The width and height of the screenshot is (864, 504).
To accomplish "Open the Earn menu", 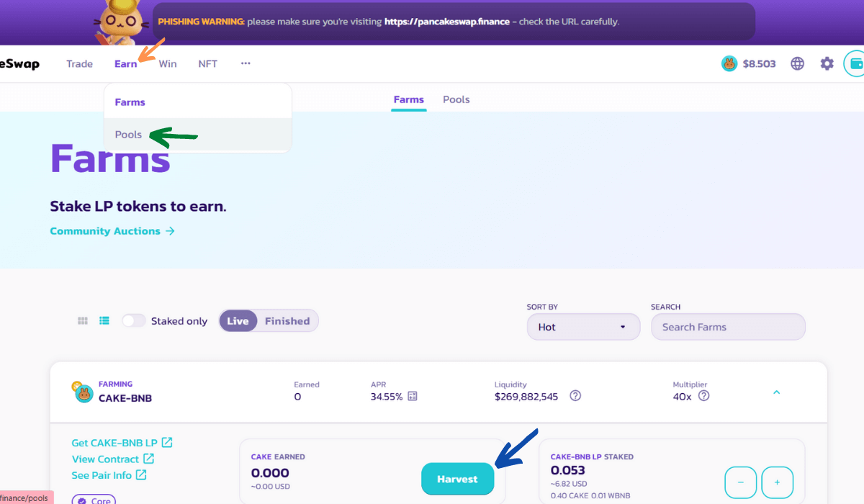I will 125,64.
